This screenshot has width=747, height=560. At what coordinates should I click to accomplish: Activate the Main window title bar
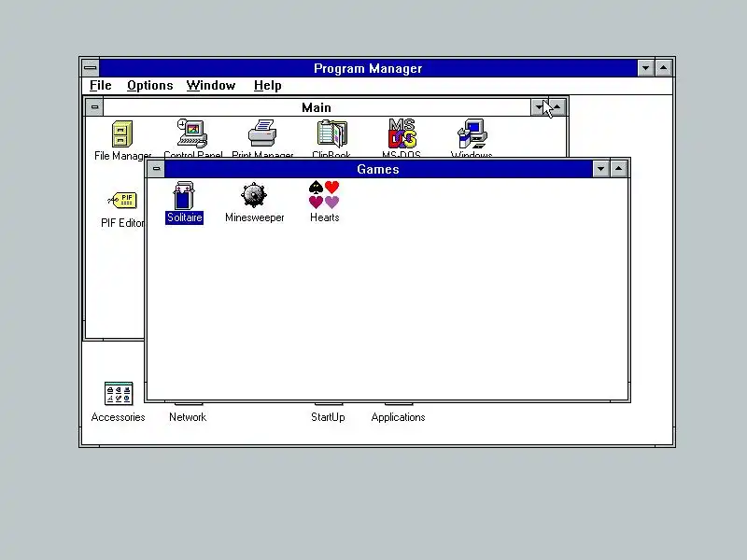pos(317,107)
